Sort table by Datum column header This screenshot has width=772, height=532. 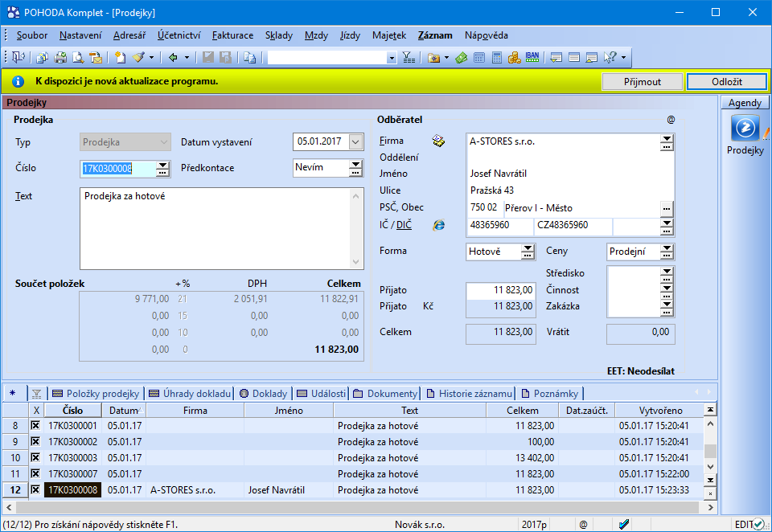pos(124,411)
